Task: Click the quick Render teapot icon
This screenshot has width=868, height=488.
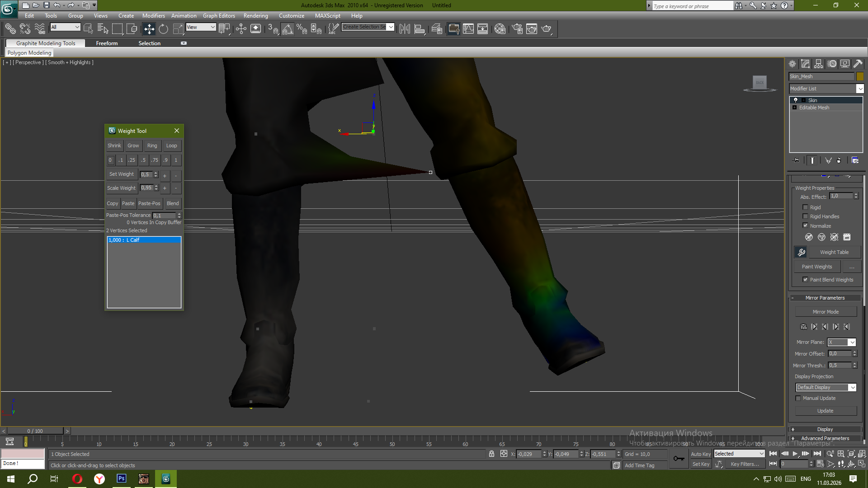Action: [x=546, y=29]
